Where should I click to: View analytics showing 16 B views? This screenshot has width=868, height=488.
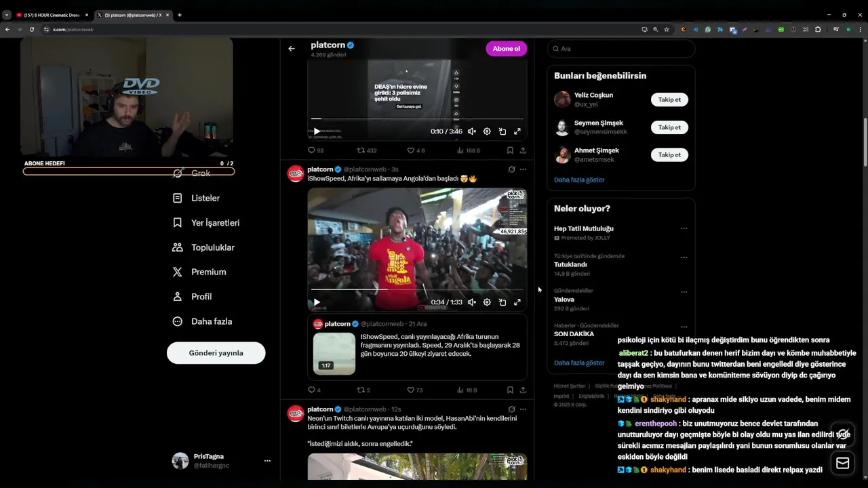click(467, 390)
